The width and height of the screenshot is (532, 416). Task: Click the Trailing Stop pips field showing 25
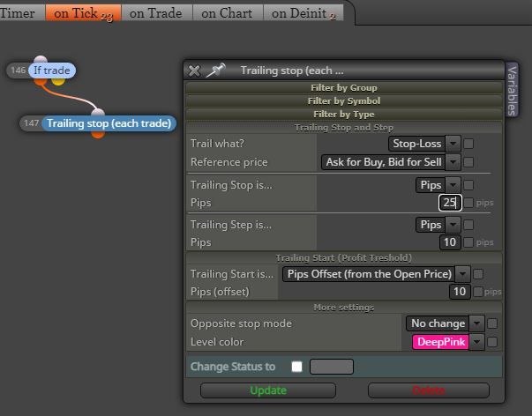click(x=450, y=203)
